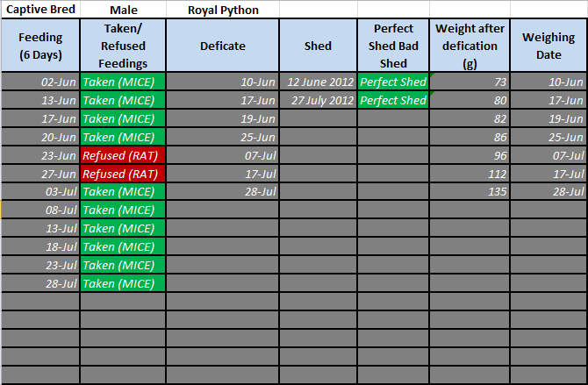The height and width of the screenshot is (385, 588).
Task: Select the Refused (RAT) cell for 27-Jun
Action: click(123, 174)
